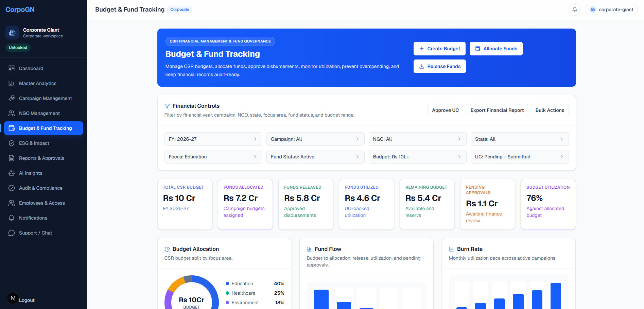Screen dimensions: 644x309
Task: Click the AI Insights robot icon
Action: (12, 173)
